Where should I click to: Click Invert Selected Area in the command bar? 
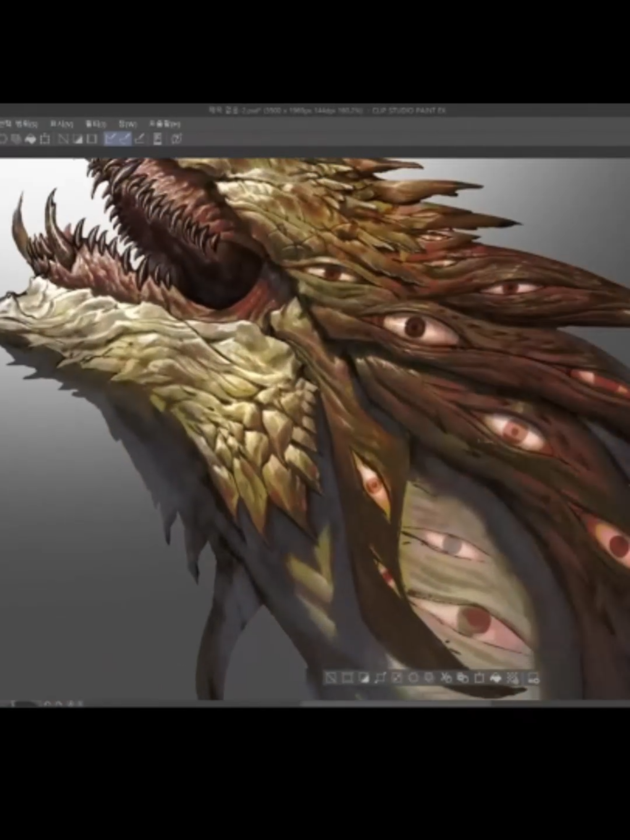point(78,139)
